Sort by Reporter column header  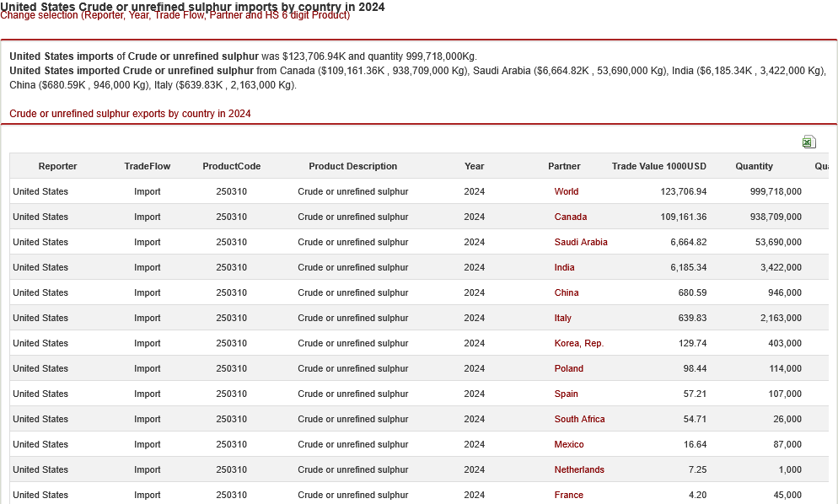(57, 166)
